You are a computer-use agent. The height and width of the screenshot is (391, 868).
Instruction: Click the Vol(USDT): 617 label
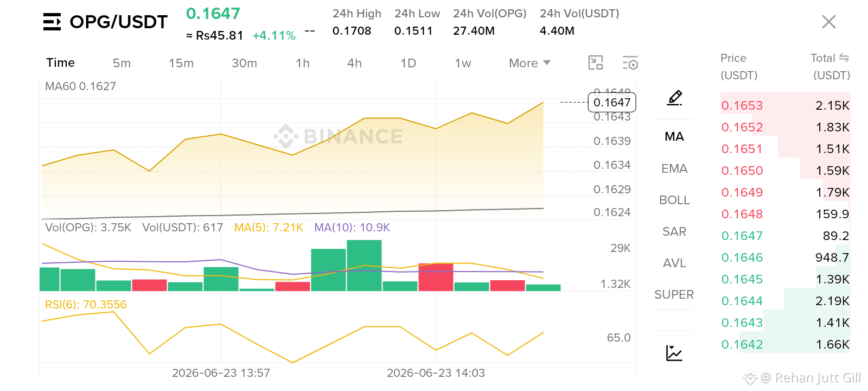(x=182, y=228)
